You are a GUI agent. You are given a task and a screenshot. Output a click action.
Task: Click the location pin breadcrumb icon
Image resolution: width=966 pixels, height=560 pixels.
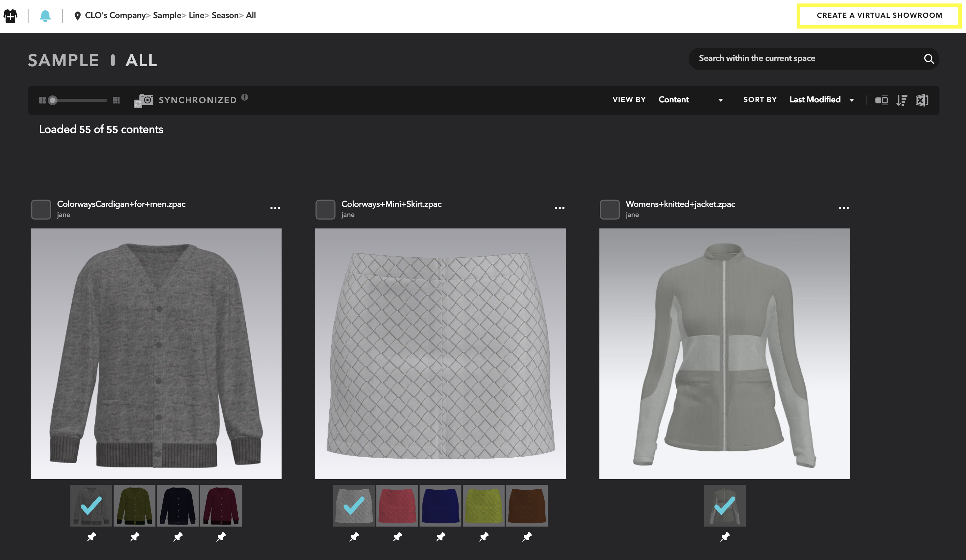click(x=77, y=16)
